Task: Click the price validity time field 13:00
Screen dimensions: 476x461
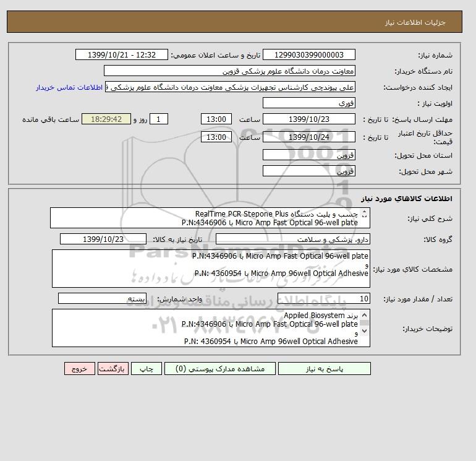Action: click(x=216, y=137)
